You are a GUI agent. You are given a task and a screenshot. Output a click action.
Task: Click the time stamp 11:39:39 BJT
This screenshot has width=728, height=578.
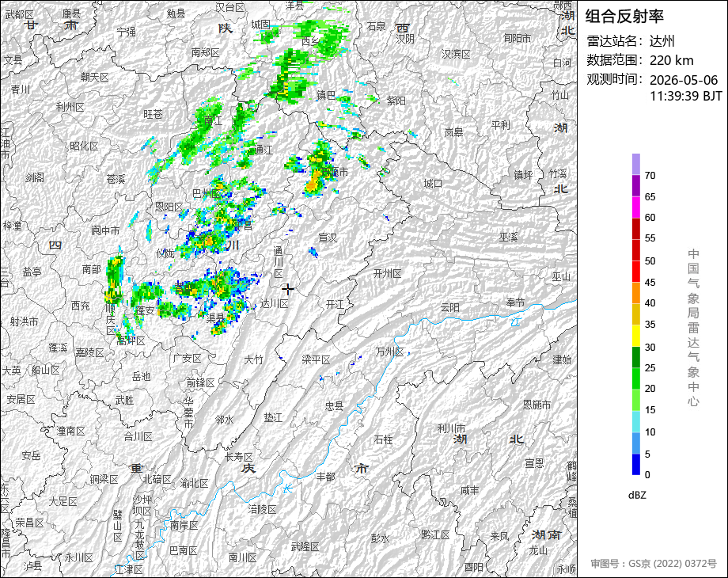pos(686,96)
